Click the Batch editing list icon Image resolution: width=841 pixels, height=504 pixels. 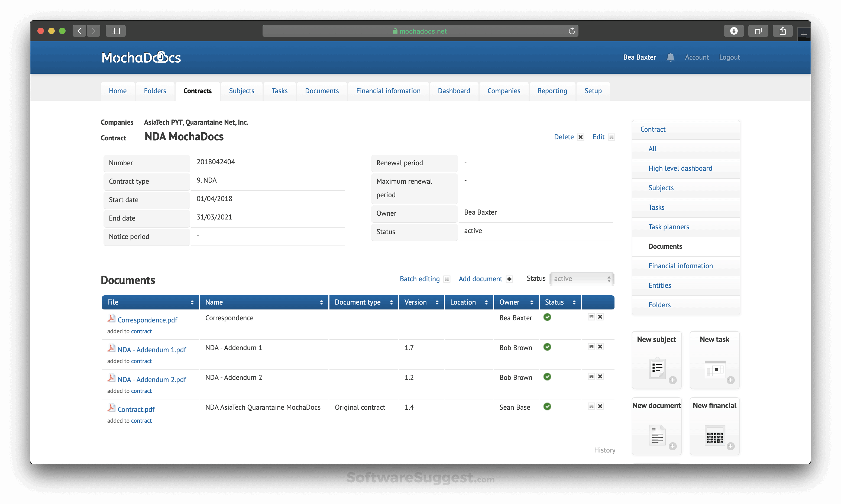coord(447,279)
